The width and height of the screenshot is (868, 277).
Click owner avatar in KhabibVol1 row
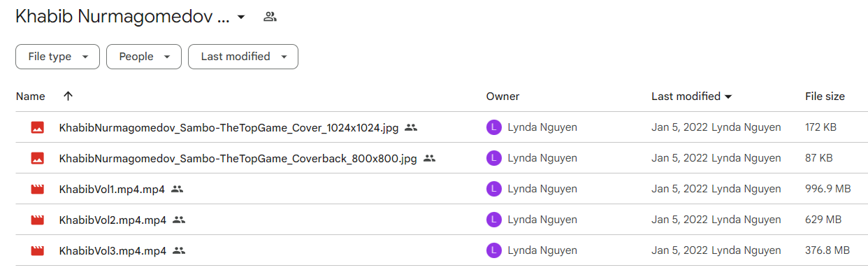click(494, 189)
